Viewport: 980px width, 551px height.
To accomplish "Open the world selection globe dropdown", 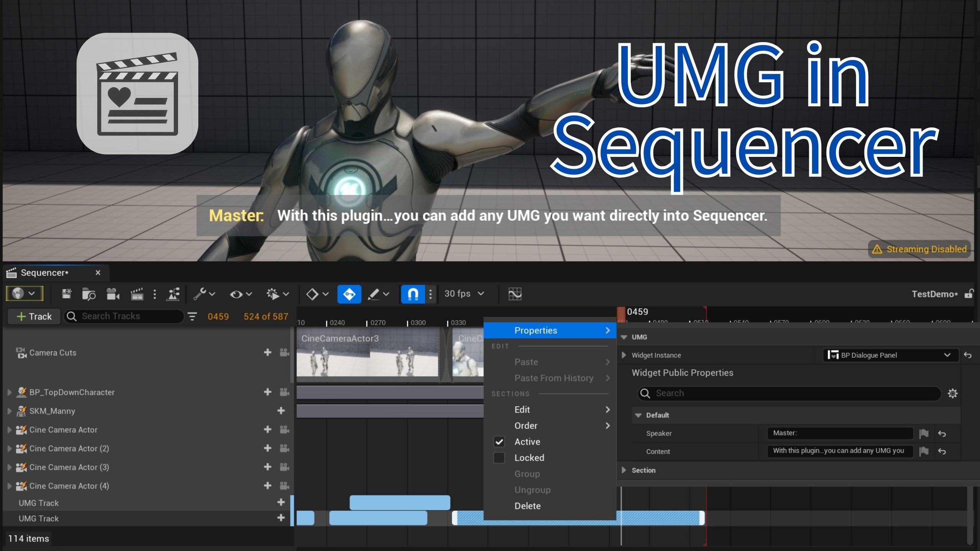I will click(24, 294).
